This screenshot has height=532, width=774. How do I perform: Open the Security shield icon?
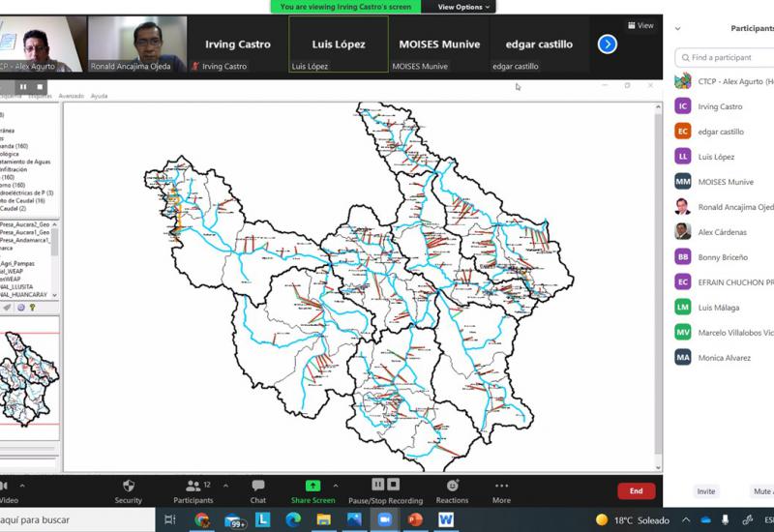pyautogui.click(x=128, y=486)
